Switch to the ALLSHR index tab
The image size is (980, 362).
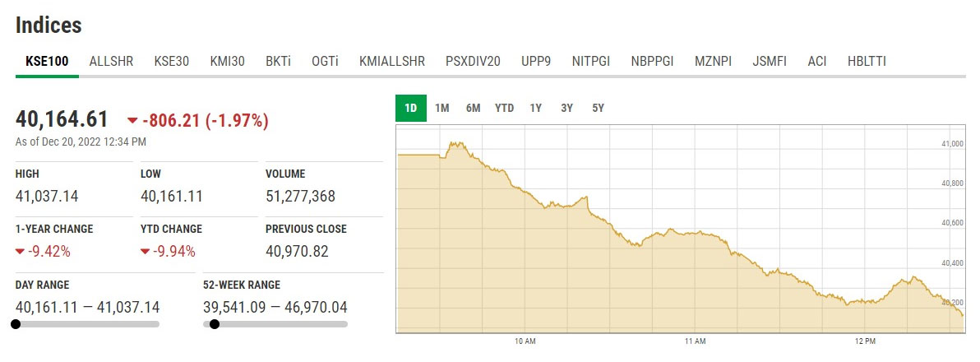click(x=111, y=62)
